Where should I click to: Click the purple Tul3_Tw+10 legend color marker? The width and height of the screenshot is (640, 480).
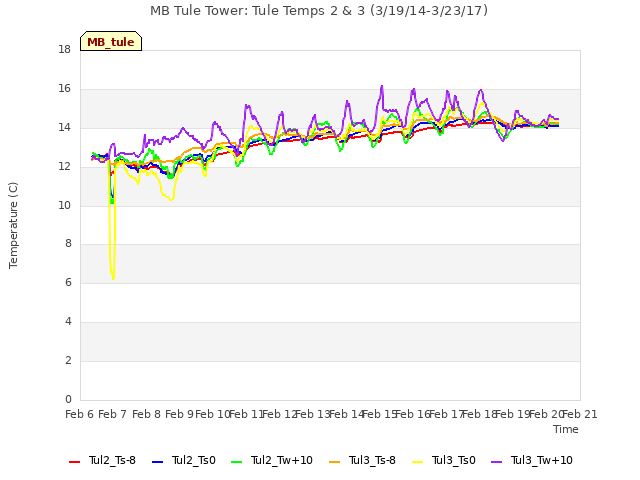tap(496, 462)
